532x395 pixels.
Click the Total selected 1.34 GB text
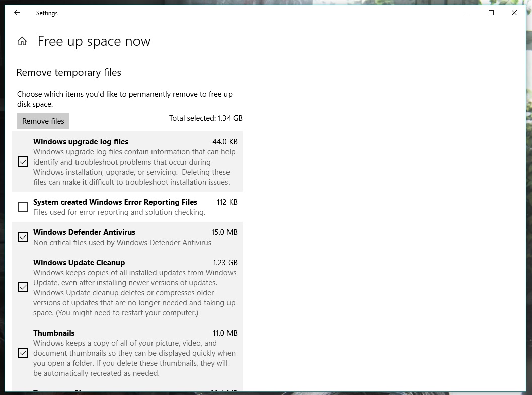tap(205, 118)
